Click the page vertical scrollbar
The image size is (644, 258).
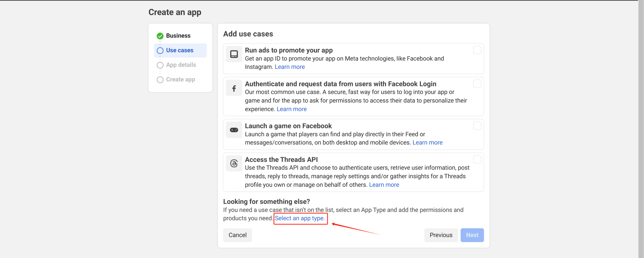[x=641, y=129]
